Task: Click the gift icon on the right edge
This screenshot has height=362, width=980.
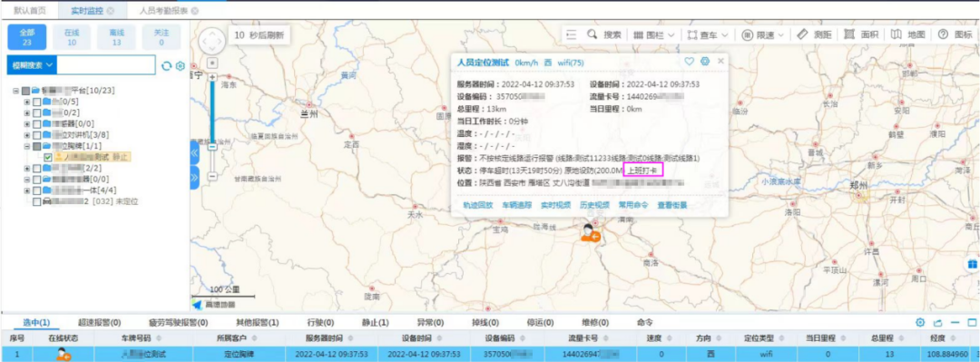Action: point(972,264)
